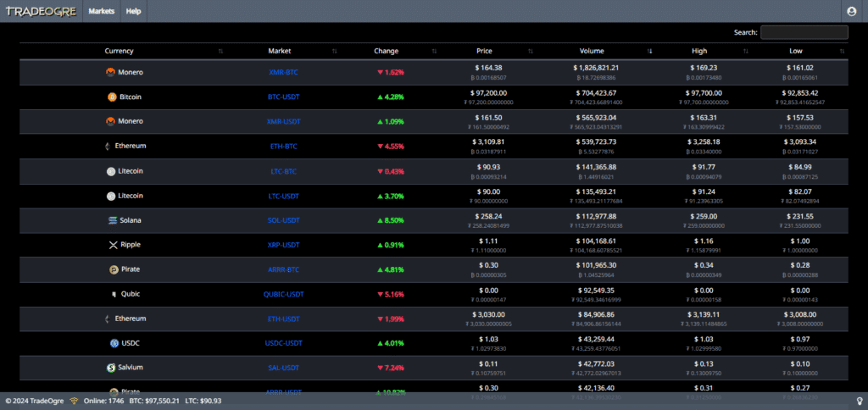
Task: Sort by the Change column sort arrows
Action: 434,52
